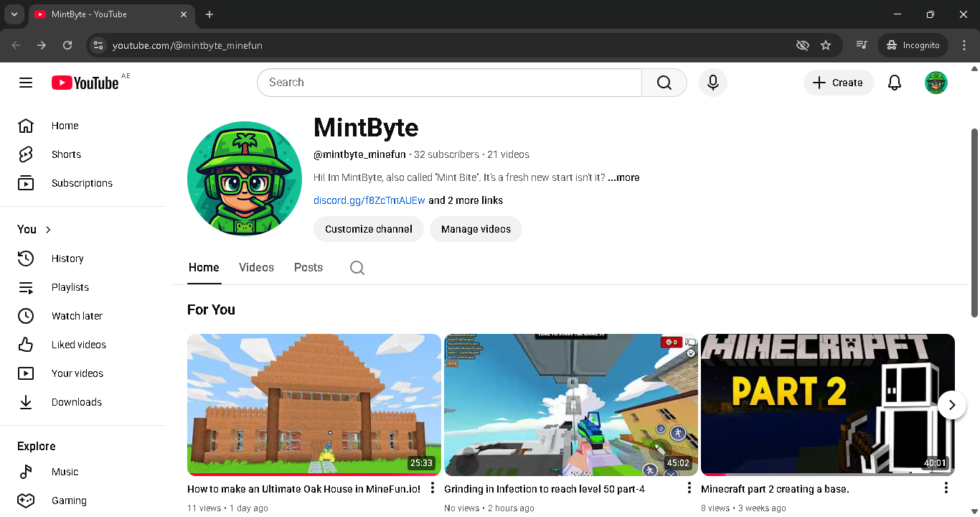Expand the 'You' section chevron
980x517 pixels.
pos(48,230)
